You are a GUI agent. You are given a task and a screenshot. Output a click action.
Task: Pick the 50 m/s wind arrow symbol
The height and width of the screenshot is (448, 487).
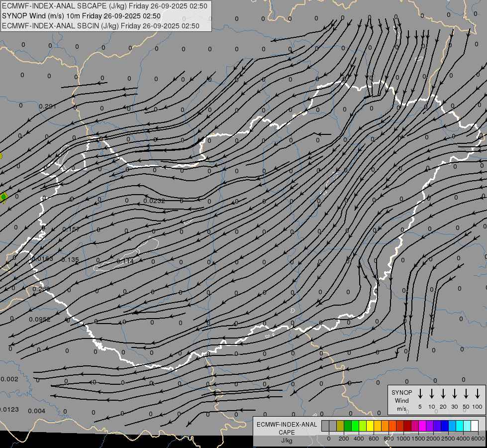466,394
